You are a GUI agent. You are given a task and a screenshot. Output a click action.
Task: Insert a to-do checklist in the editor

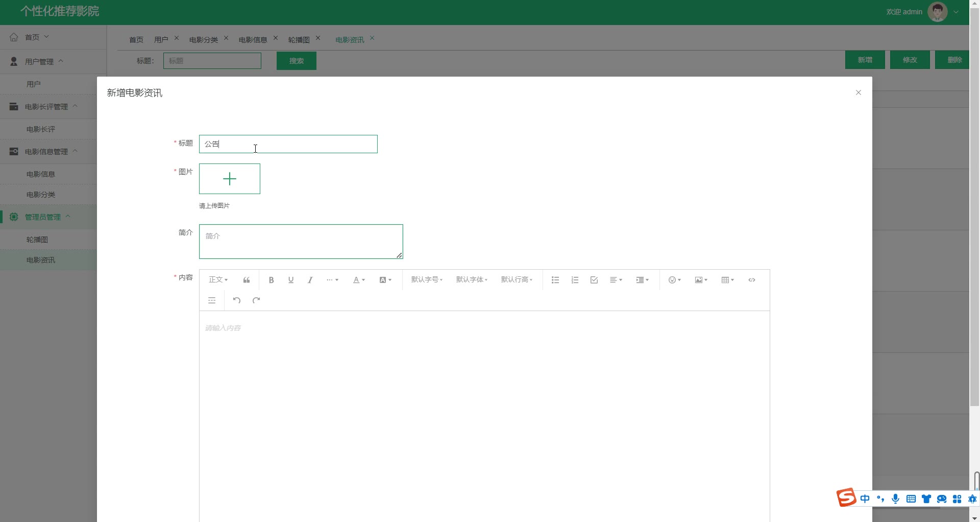(594, 280)
